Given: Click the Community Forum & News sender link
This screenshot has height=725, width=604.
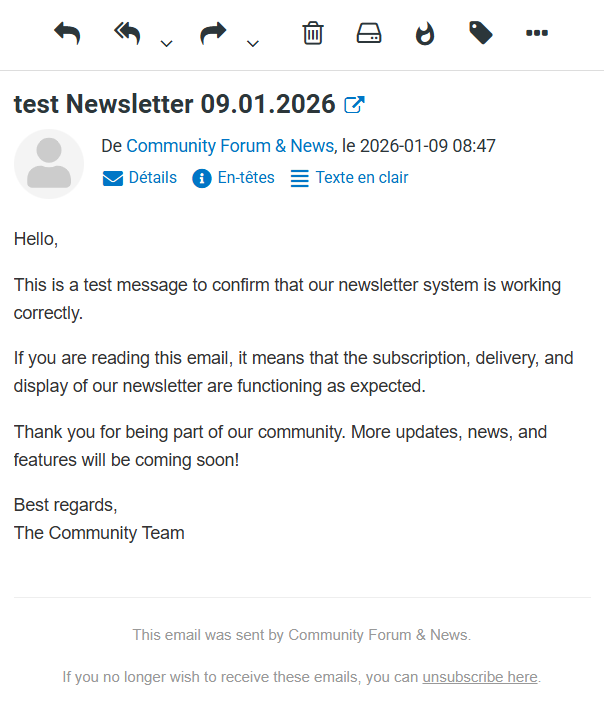Looking at the screenshot, I should click(x=229, y=146).
